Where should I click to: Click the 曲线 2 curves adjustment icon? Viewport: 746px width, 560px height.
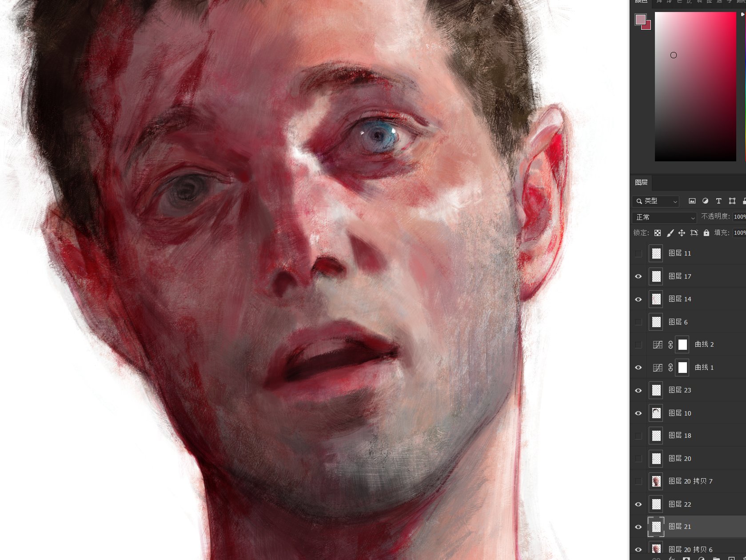coord(658,344)
